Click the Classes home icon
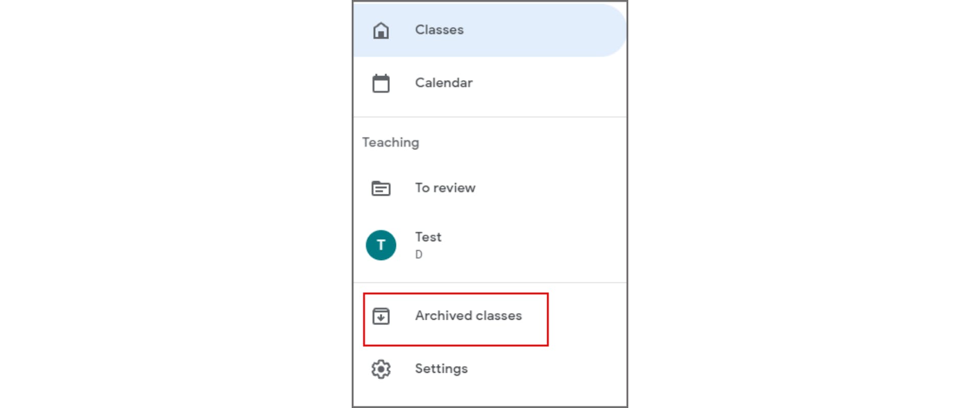 [381, 31]
